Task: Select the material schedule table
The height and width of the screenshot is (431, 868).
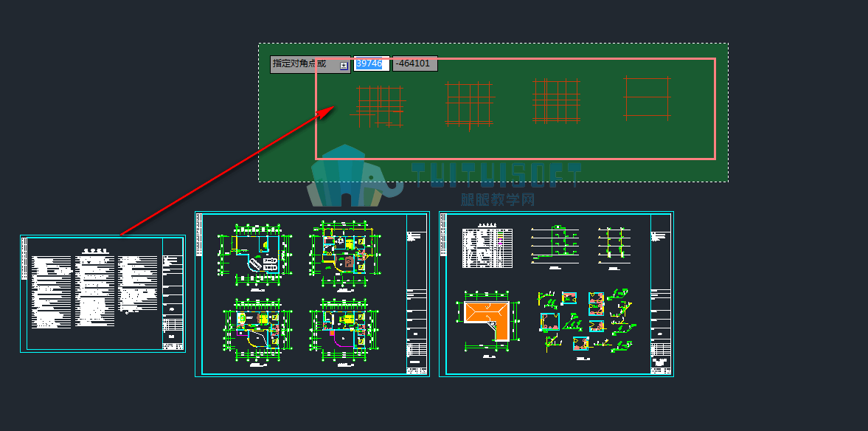Action: 487,249
